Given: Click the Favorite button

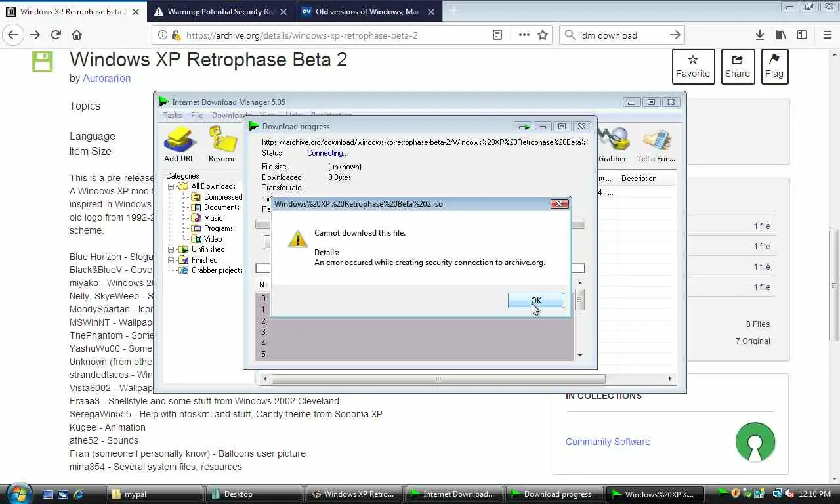Looking at the screenshot, I should (x=693, y=66).
